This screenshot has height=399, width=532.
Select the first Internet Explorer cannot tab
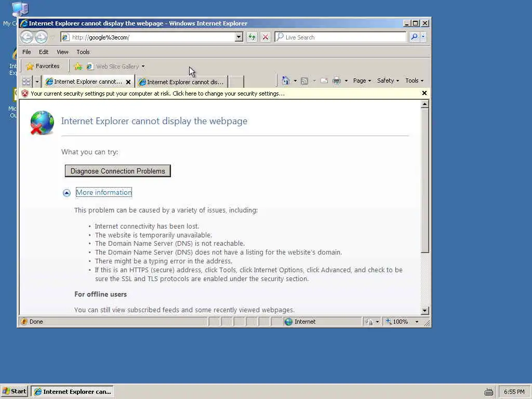coord(84,82)
